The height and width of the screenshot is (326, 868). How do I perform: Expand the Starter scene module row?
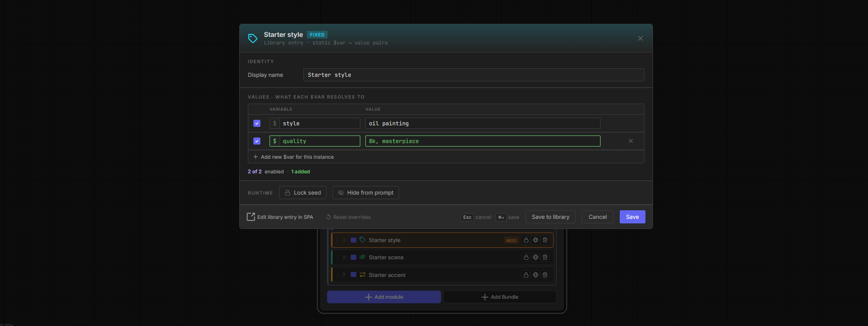click(x=345, y=257)
